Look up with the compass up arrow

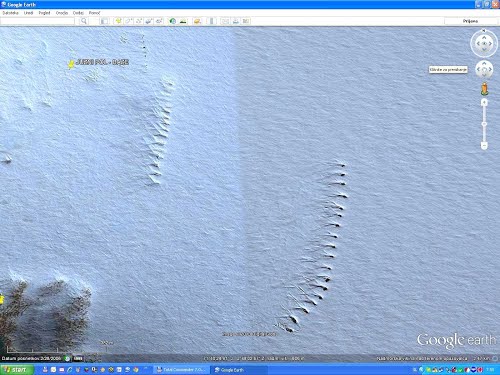[x=484, y=37]
